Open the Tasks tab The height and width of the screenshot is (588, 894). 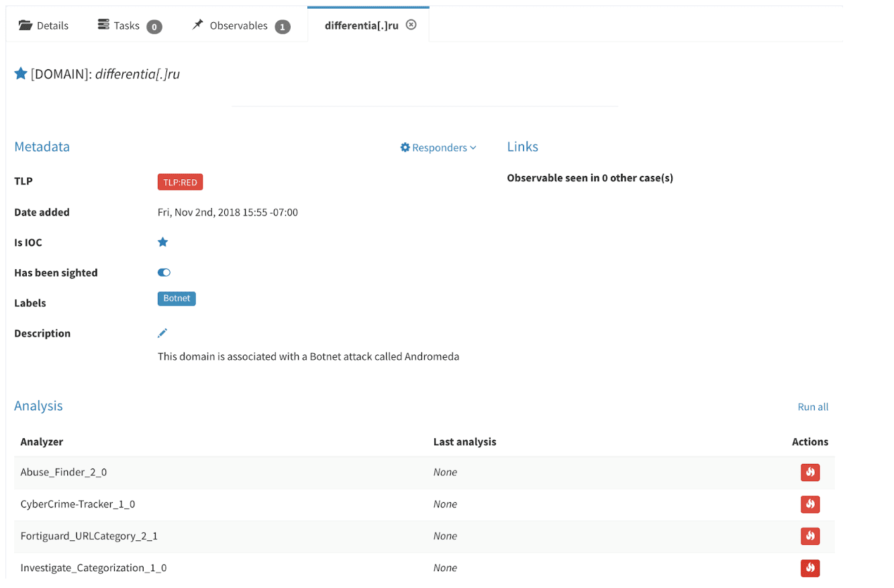coord(130,26)
